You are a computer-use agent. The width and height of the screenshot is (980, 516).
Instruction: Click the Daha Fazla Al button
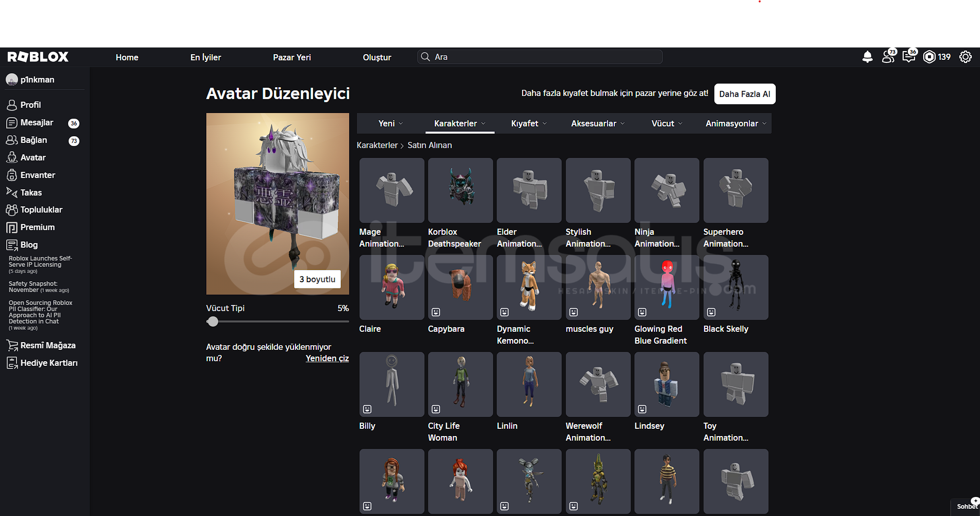(x=744, y=94)
